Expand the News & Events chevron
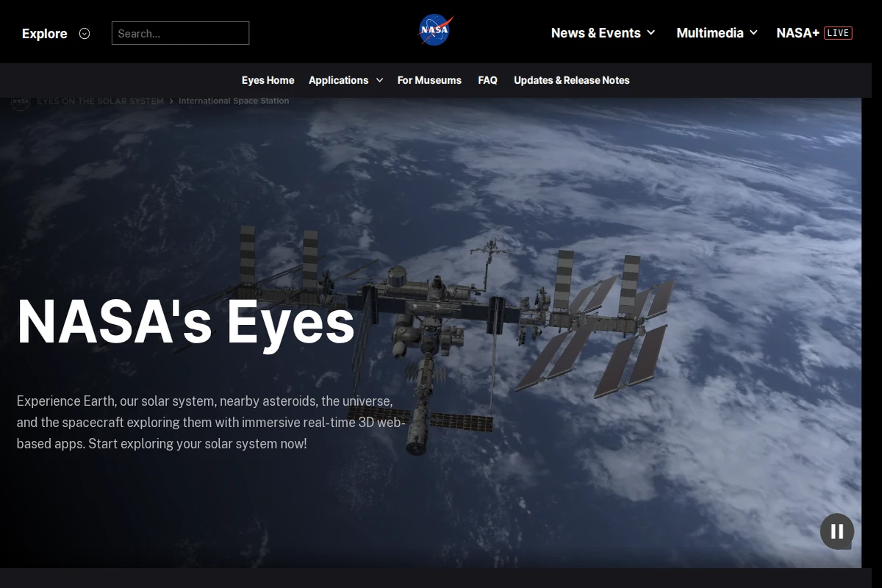882x588 pixels. [650, 33]
